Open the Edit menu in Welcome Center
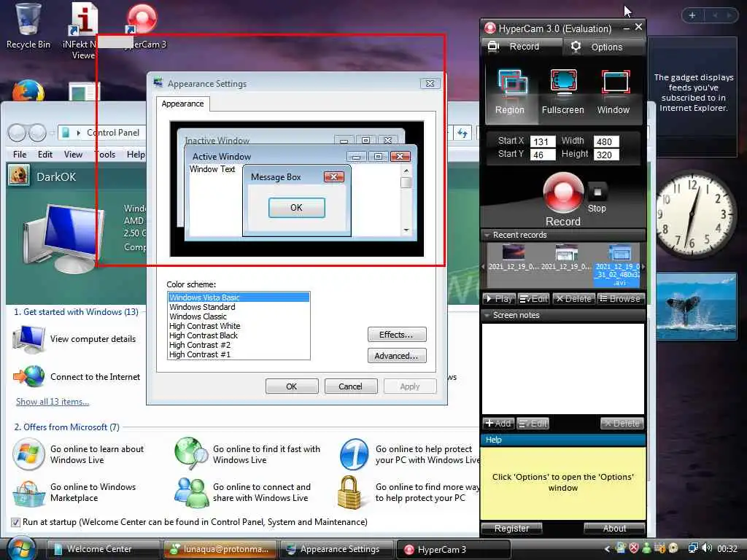The width and height of the screenshot is (747, 560). point(45,155)
